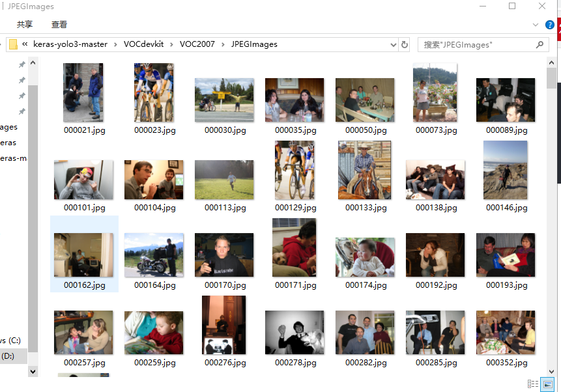
Task: Select 000174.jpg baby thumbnail
Action: coord(365,257)
